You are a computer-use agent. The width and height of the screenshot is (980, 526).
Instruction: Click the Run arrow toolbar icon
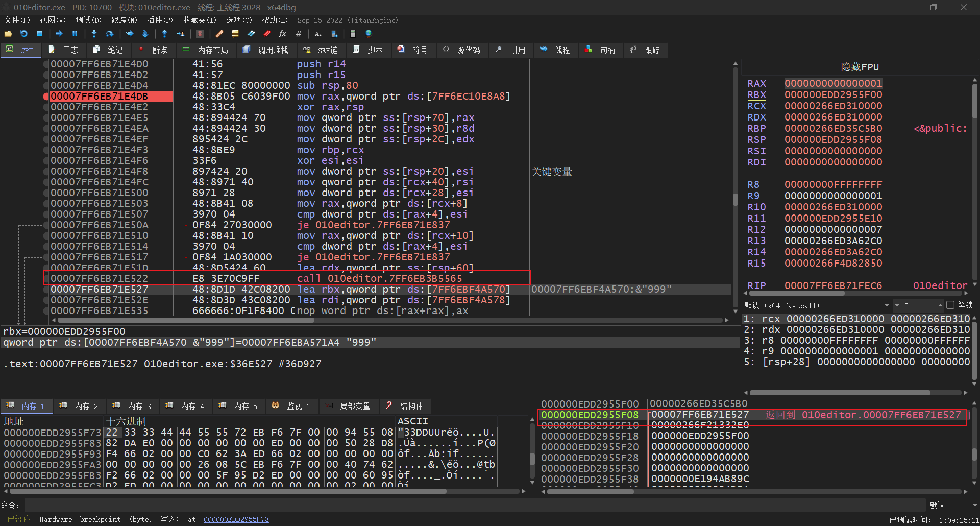click(x=59, y=34)
